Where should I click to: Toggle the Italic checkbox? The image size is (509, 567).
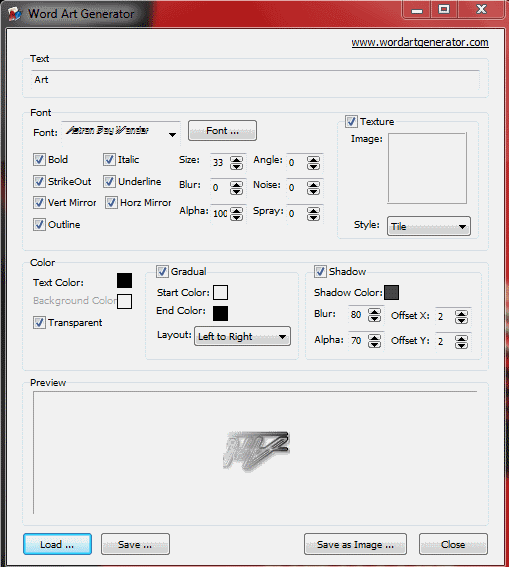point(109,159)
